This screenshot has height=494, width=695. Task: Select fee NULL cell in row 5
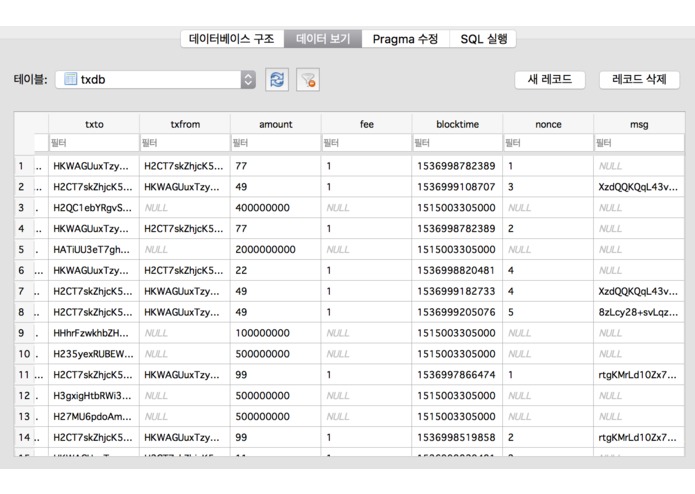[367, 249]
